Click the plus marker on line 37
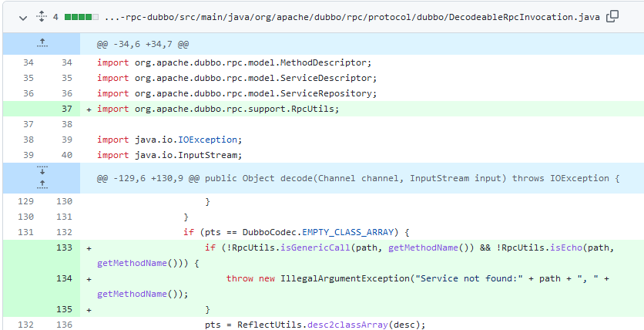This screenshot has height=330, width=644. coord(89,109)
